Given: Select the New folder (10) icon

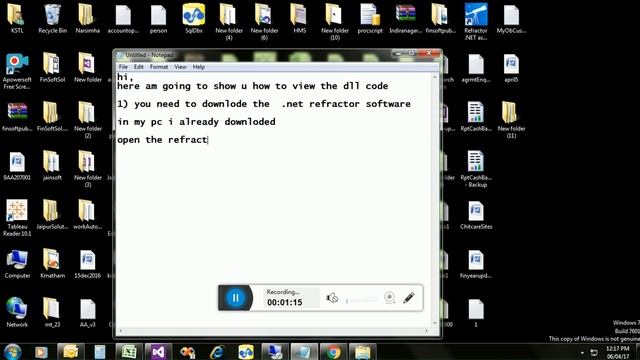Looking at the screenshot, I should click(335, 22).
